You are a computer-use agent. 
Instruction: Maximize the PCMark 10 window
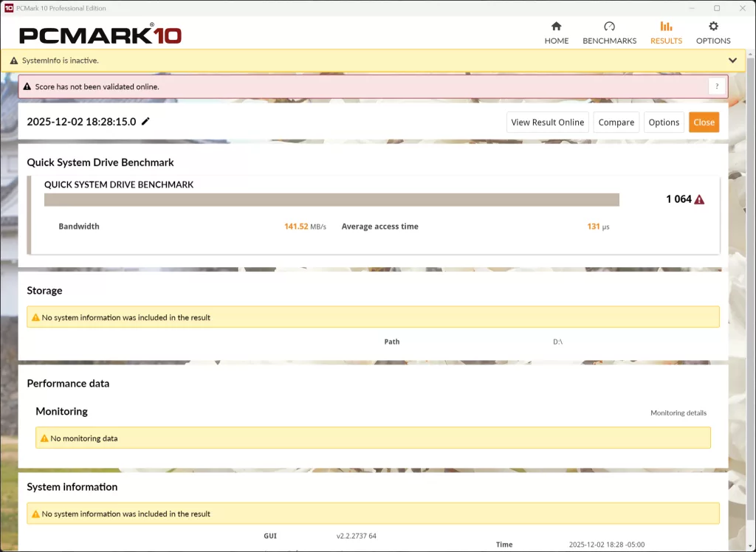coord(716,8)
